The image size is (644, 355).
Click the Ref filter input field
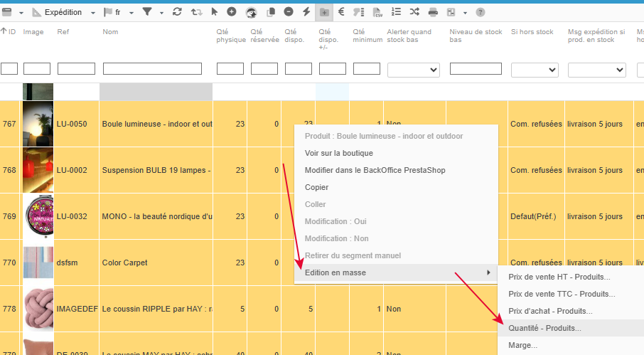(x=76, y=68)
